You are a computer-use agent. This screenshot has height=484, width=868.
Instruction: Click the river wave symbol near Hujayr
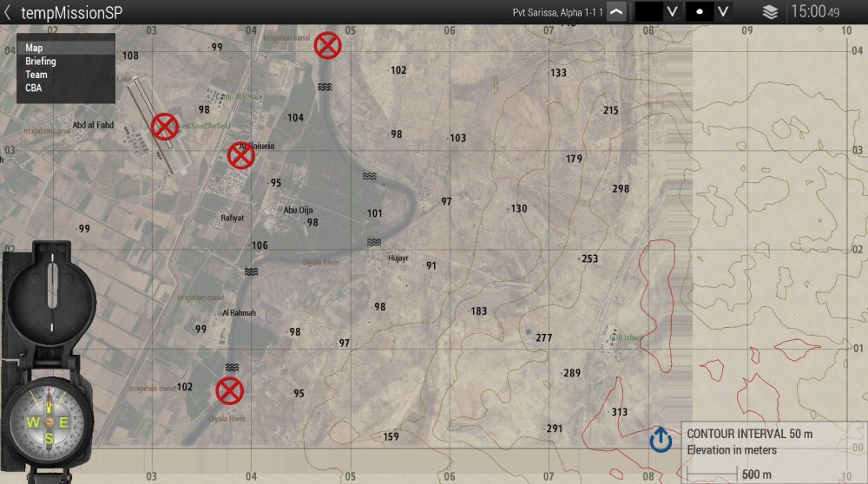click(x=374, y=242)
